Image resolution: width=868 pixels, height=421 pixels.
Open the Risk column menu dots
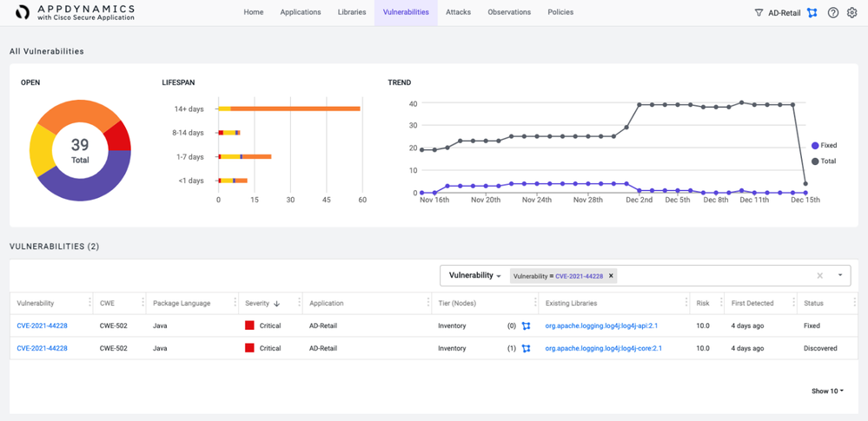pyautogui.click(x=721, y=303)
